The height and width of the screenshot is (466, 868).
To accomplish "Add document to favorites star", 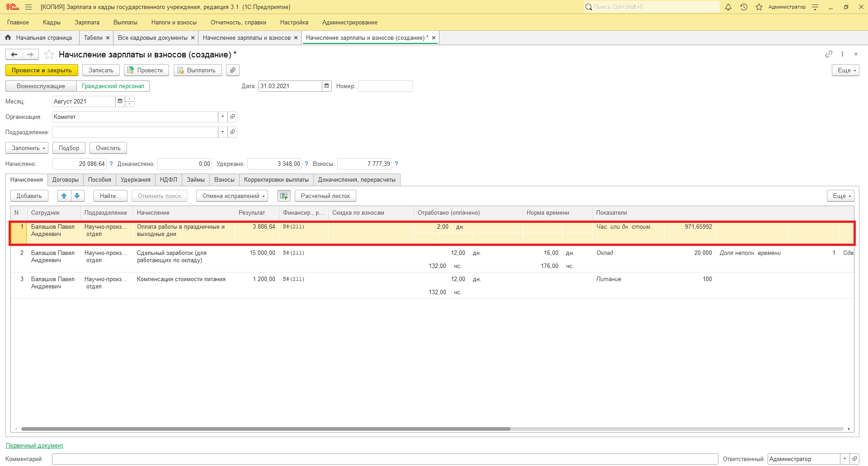I will 49,55.
